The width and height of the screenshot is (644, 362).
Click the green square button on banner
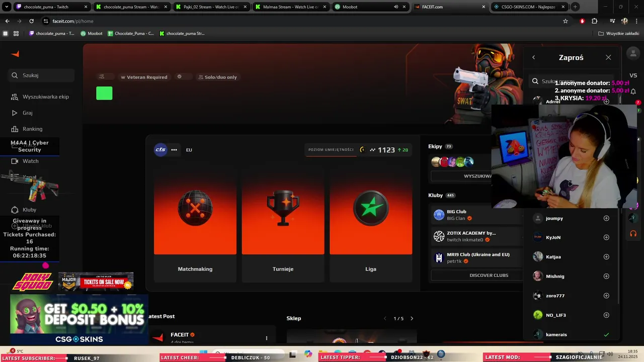[104, 93]
